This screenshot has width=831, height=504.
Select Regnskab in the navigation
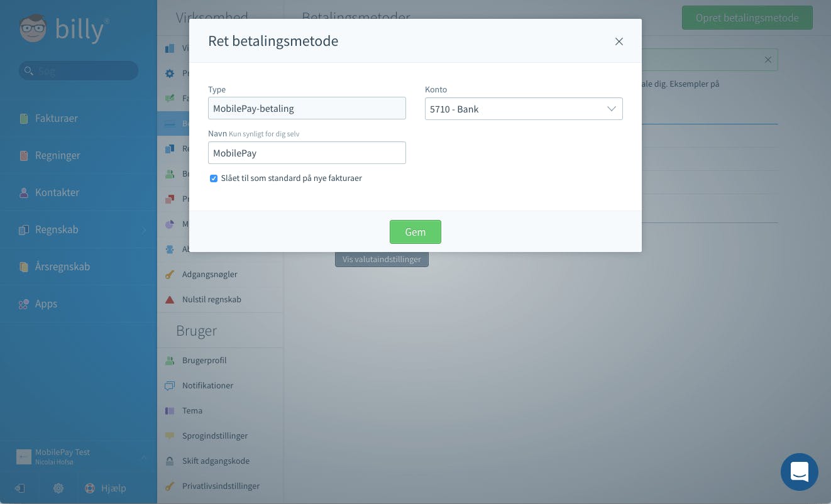point(57,229)
